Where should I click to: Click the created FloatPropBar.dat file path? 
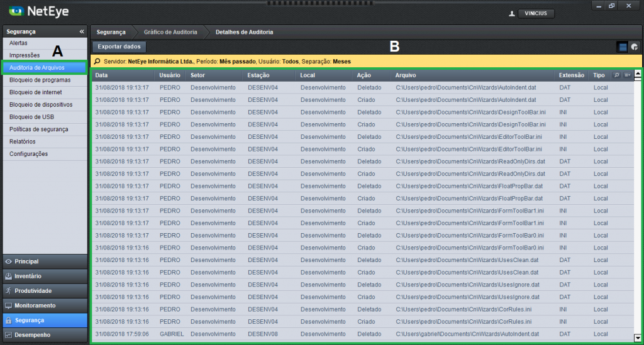[469, 198]
